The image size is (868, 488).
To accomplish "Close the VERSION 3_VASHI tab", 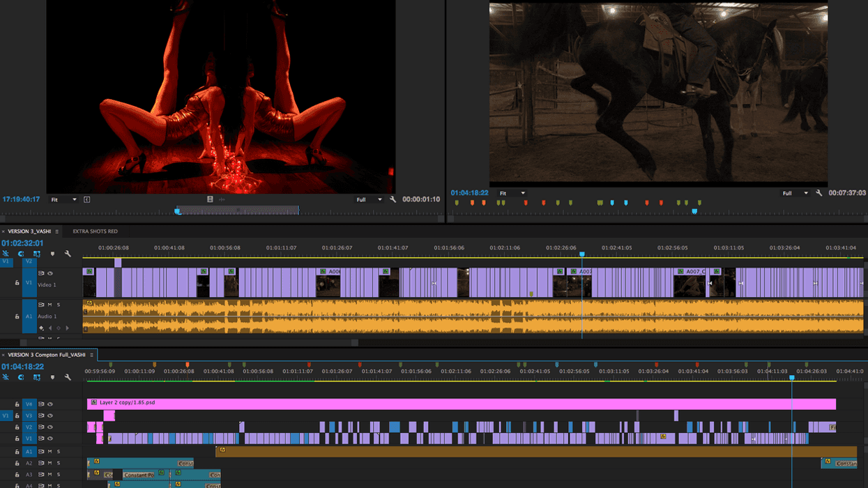I will pos(3,231).
